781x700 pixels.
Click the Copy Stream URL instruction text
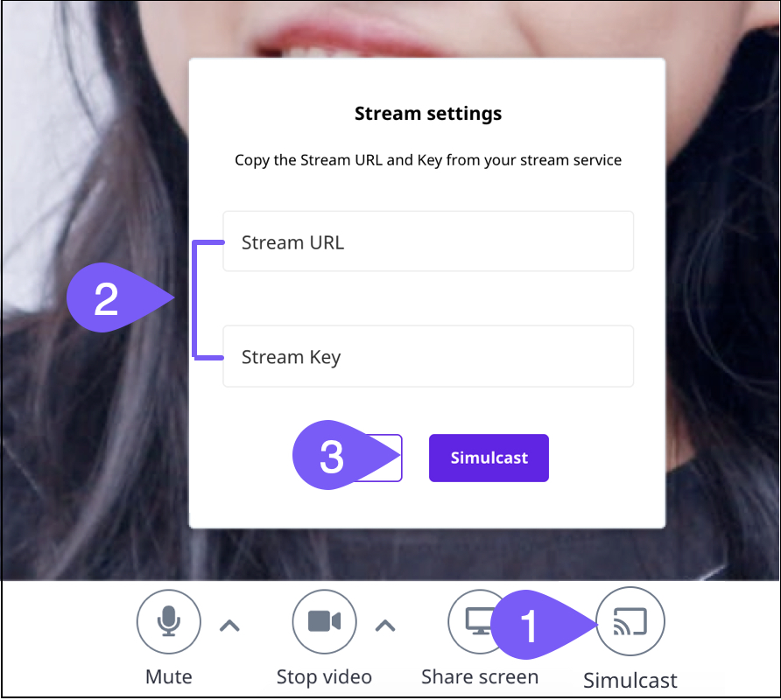point(427,161)
